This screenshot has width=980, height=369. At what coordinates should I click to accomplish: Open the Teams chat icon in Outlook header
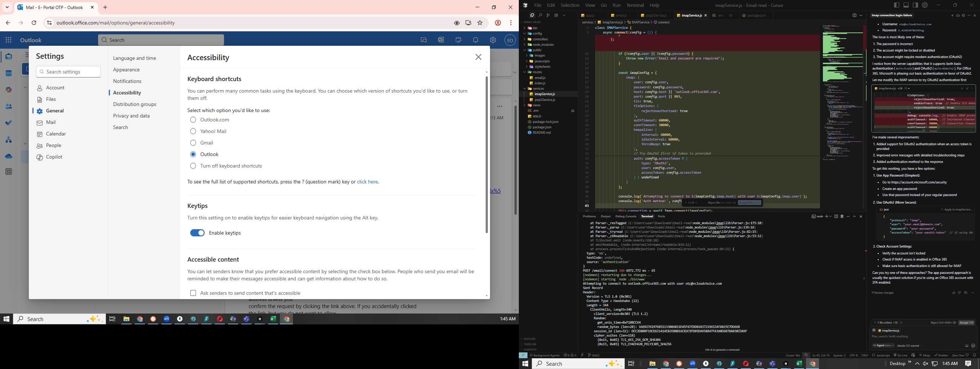tap(424, 40)
